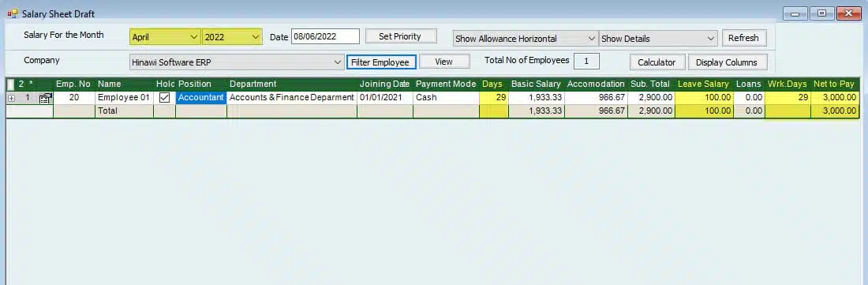Open the year dropdown showing 2022
Viewport: 868px width, 285px height.
[232, 38]
